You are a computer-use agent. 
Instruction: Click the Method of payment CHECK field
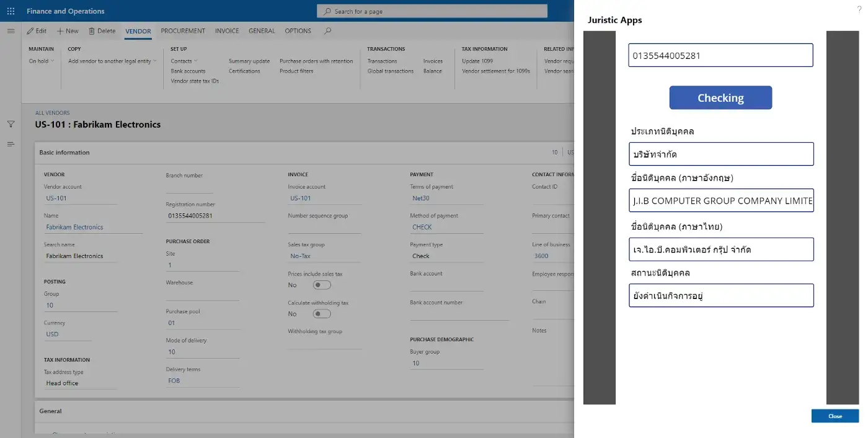(446, 227)
